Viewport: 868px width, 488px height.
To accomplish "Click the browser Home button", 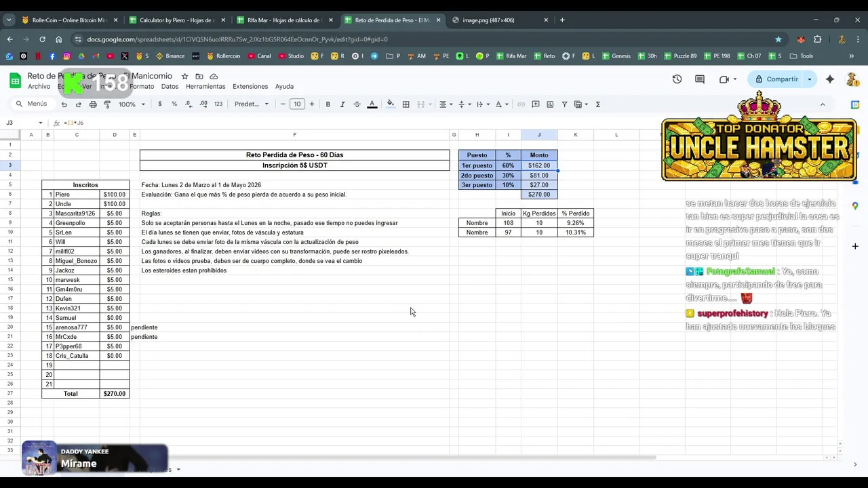I will click(x=59, y=39).
